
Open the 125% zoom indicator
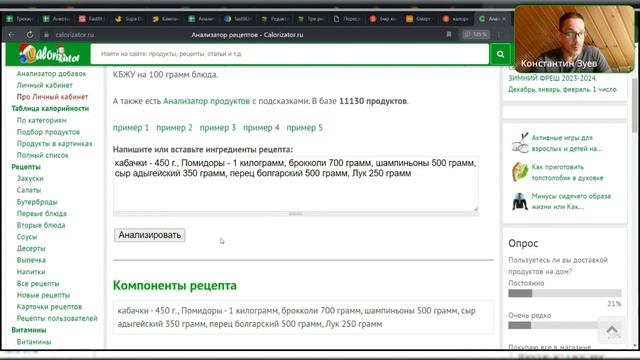(x=476, y=35)
